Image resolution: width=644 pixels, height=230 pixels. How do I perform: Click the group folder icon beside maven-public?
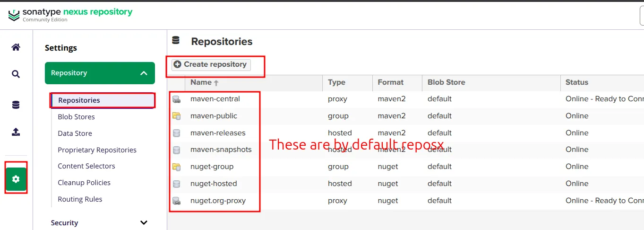click(x=177, y=116)
